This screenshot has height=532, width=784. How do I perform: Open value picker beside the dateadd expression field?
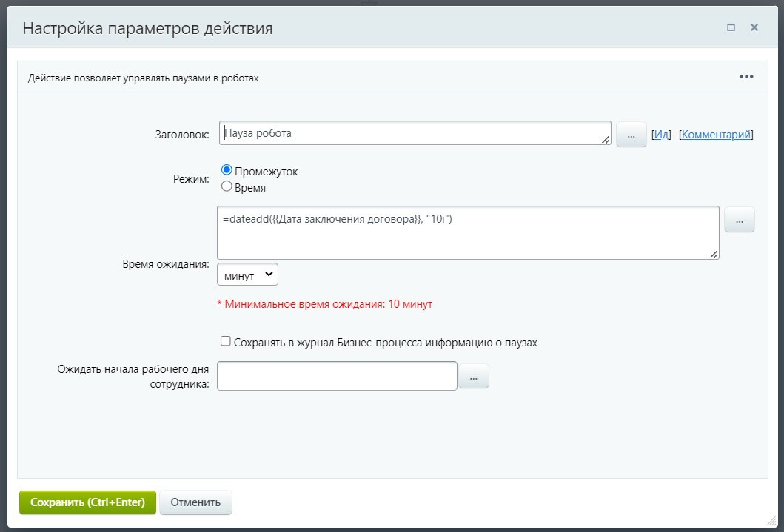click(x=739, y=220)
